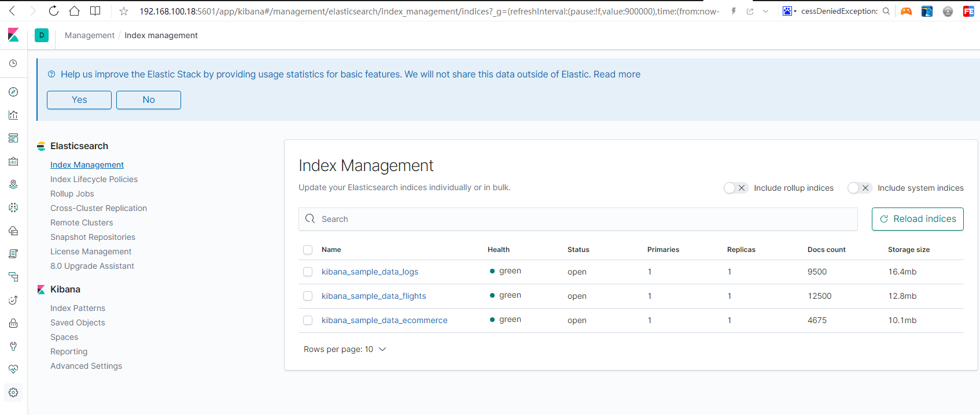The width and height of the screenshot is (980, 415).
Task: Click No on the usage statistics banner
Action: click(149, 99)
